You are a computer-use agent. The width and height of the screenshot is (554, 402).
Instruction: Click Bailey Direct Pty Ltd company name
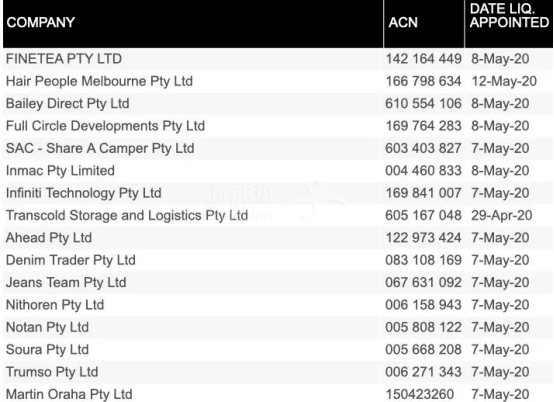click(67, 104)
